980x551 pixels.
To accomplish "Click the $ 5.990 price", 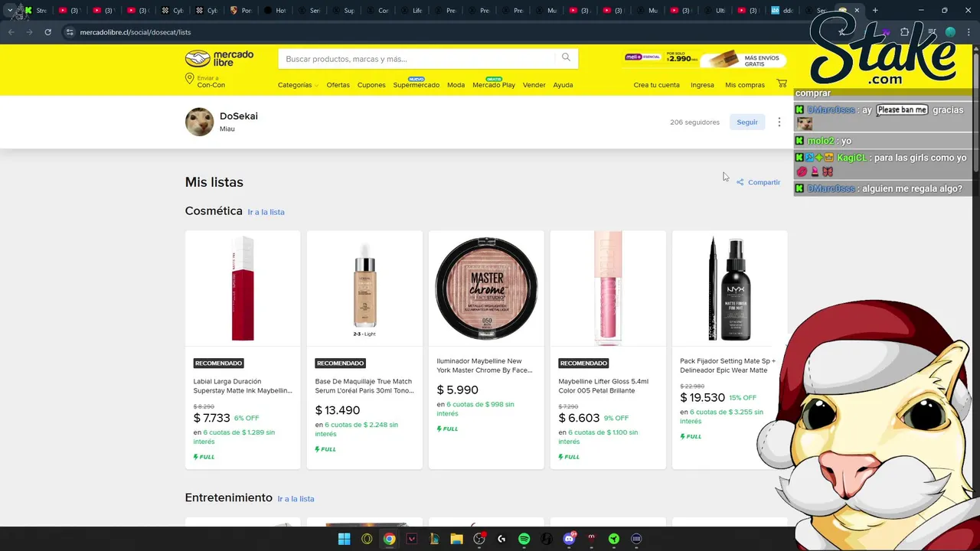I will 458,390.
